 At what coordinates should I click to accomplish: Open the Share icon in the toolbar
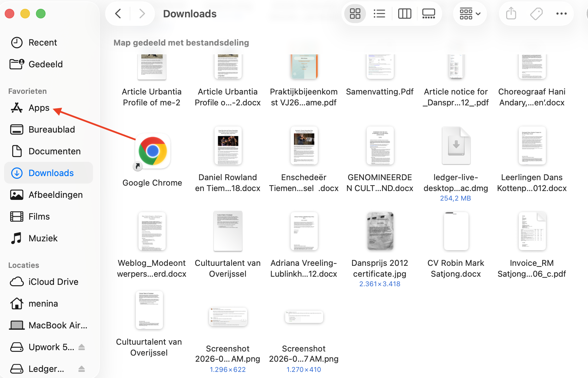(511, 14)
